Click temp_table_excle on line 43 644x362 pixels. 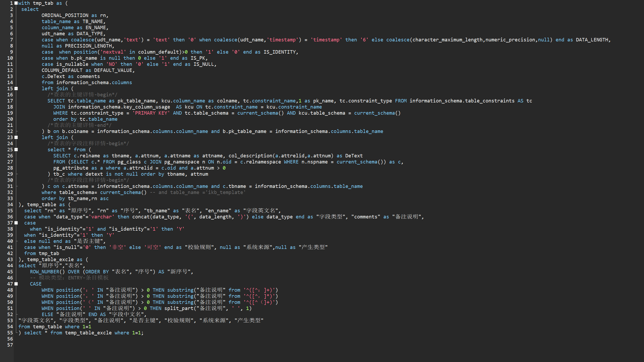(x=50, y=260)
